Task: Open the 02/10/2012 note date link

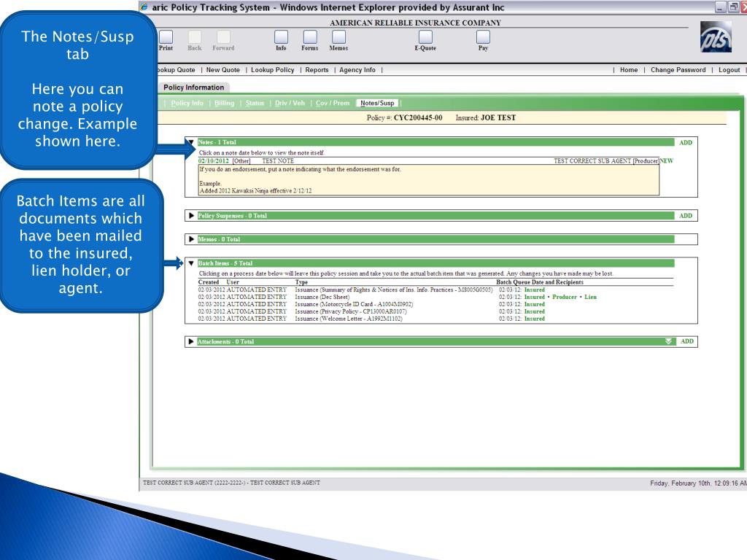Action: tap(214, 161)
